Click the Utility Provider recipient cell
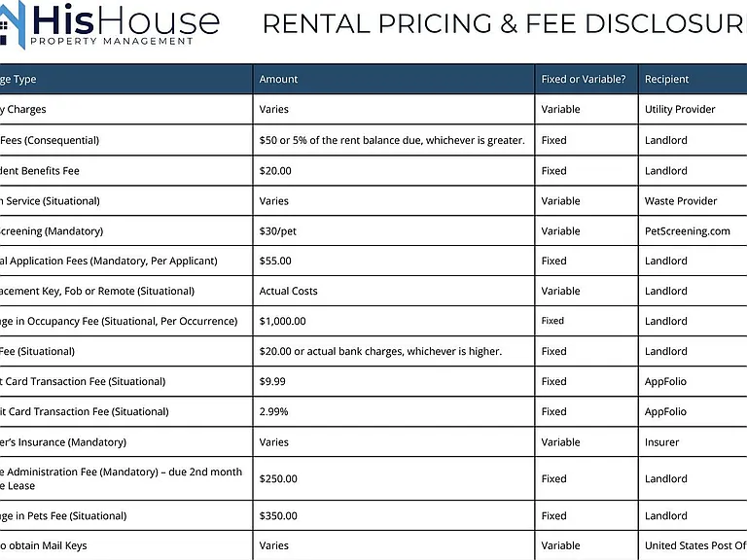Viewport: 747px width, 560px height. tap(680, 110)
